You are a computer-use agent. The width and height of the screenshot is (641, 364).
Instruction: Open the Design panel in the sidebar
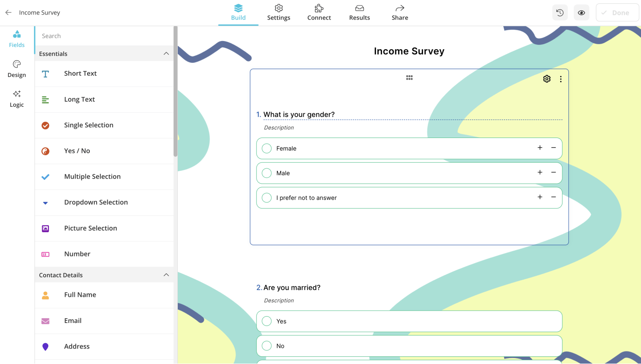(x=17, y=69)
